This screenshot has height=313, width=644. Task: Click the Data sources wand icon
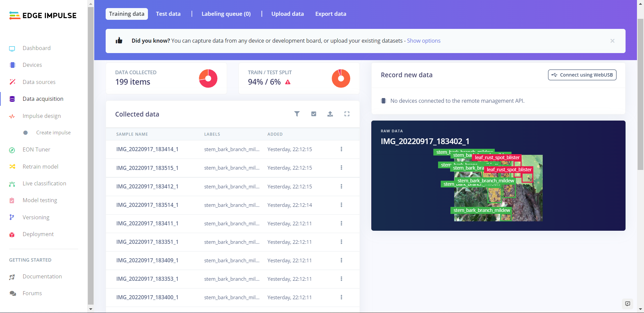(x=12, y=82)
